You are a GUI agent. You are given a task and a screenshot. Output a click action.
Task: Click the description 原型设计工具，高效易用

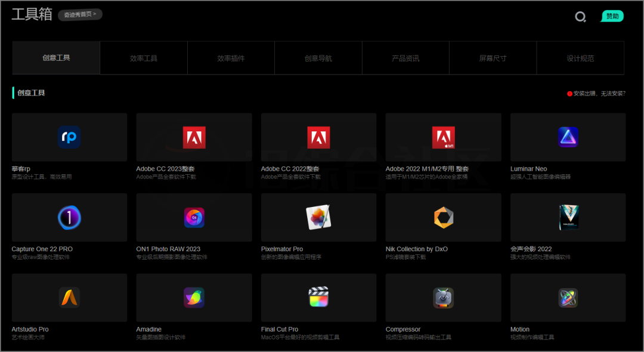point(42,177)
